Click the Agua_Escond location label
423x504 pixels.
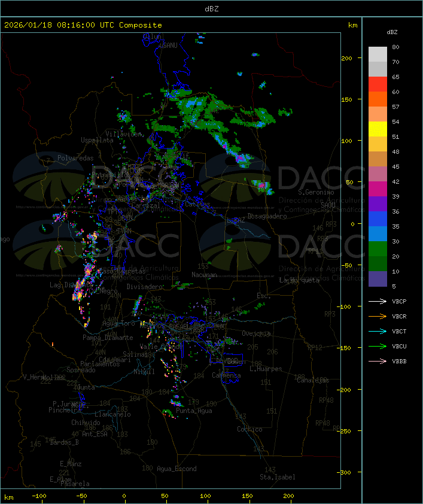pyautogui.click(x=176, y=469)
